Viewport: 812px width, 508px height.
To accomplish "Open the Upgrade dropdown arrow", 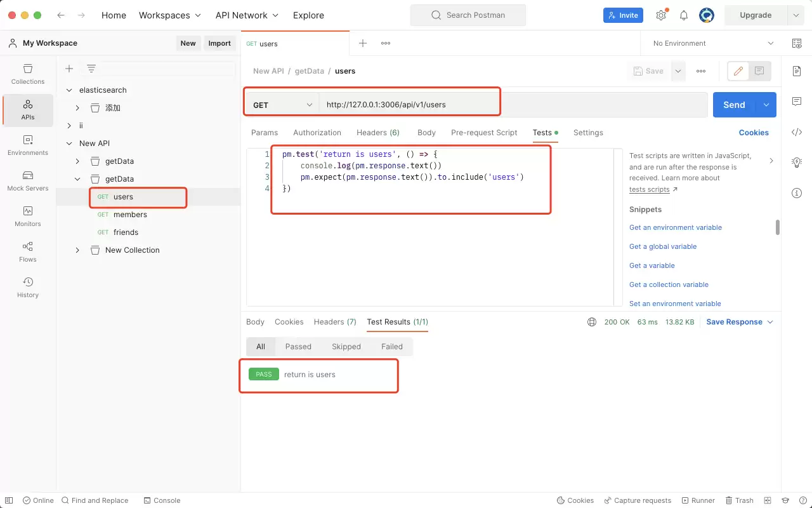I will (x=796, y=15).
